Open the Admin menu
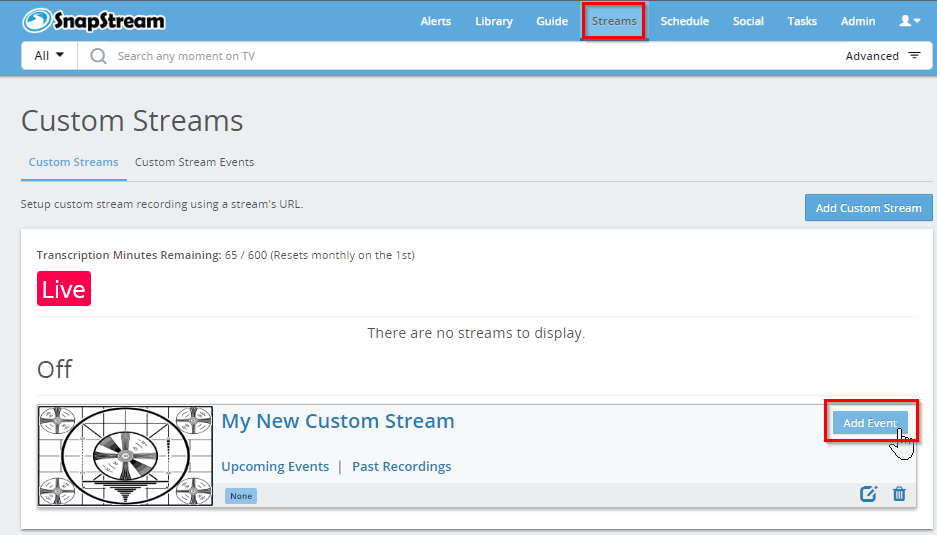 [x=858, y=21]
